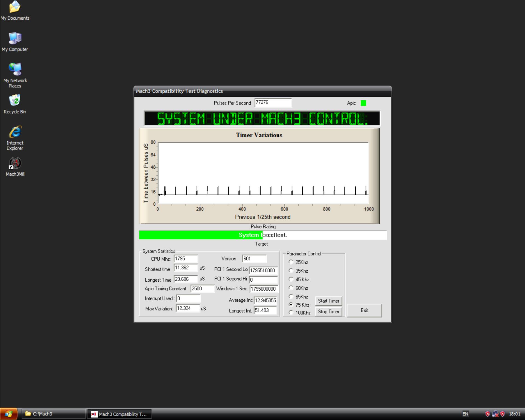525x420 pixels.
Task: Click the Apic Timing Constant field
Action: pos(202,288)
